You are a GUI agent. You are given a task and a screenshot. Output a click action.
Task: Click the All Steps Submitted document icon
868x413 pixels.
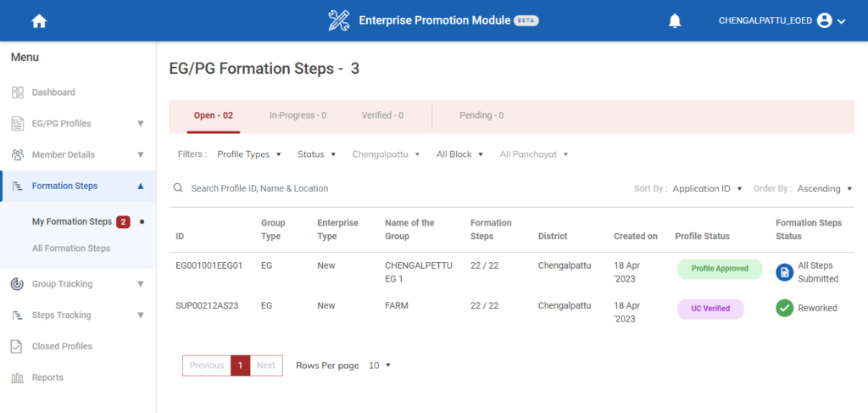pos(784,272)
